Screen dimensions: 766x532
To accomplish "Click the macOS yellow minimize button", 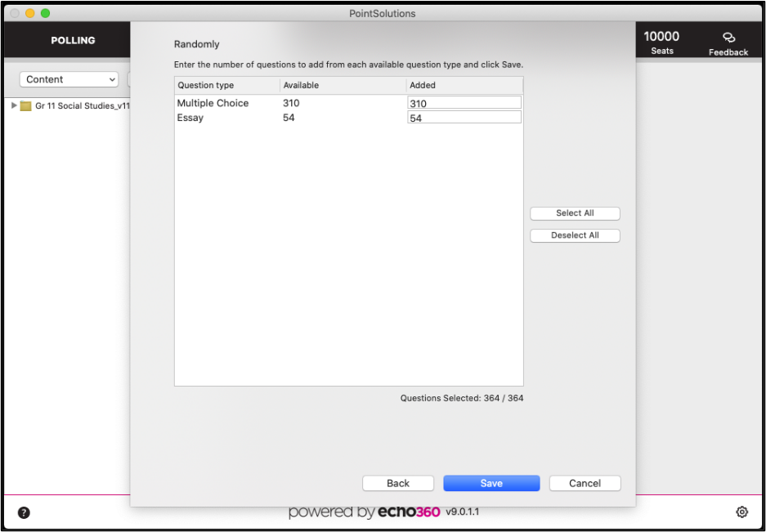I will [29, 13].
